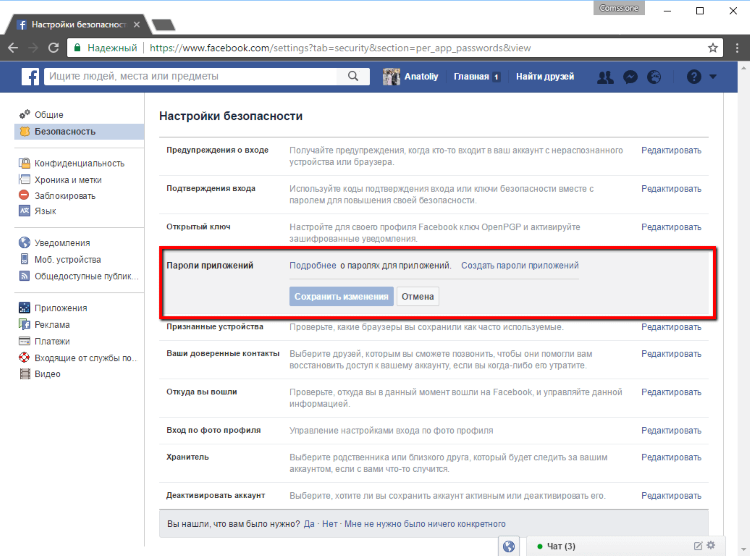Click the green padlock security icon
Image resolution: width=750 pixels, height=556 pixels.
[x=77, y=48]
